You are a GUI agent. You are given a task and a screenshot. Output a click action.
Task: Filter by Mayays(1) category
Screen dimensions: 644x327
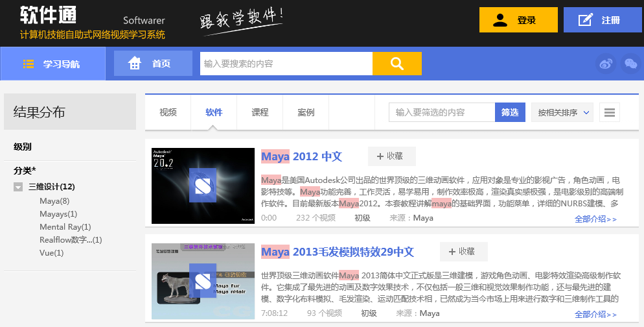click(x=58, y=214)
